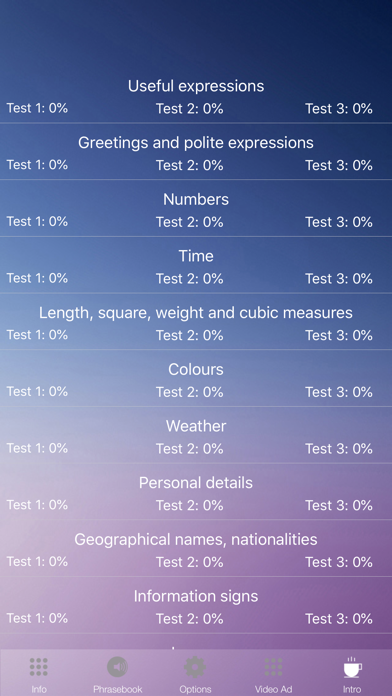
Task: Open the Options gear icon
Action: pyautogui.click(x=195, y=667)
